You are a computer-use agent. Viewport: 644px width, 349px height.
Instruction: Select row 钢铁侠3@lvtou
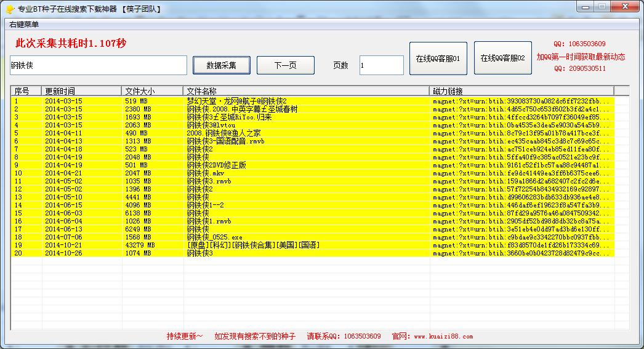click(x=313, y=125)
